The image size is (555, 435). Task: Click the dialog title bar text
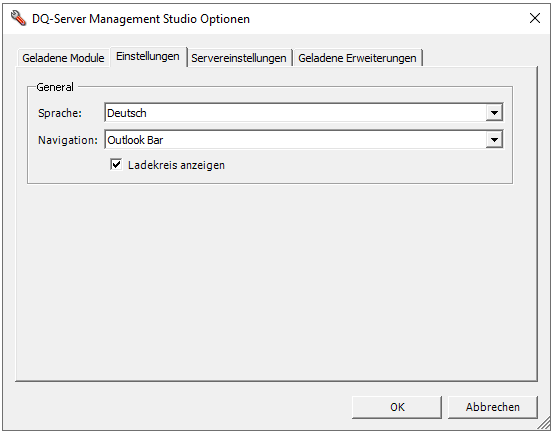(141, 19)
